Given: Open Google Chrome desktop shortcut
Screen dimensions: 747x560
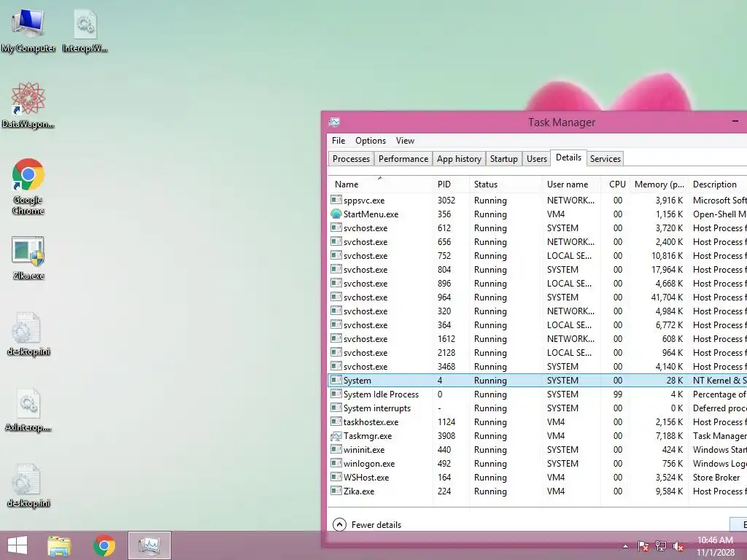Looking at the screenshot, I should pos(28,186).
